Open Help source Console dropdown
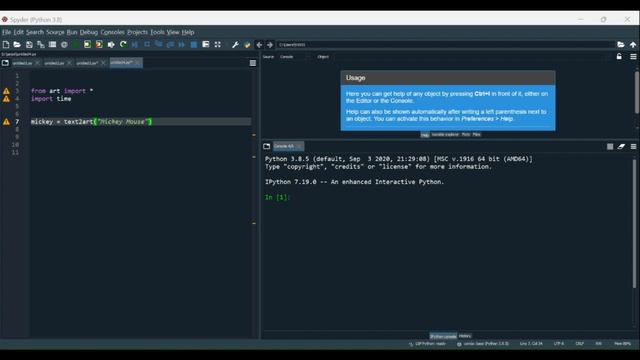The height and width of the screenshot is (360, 640). (293, 57)
